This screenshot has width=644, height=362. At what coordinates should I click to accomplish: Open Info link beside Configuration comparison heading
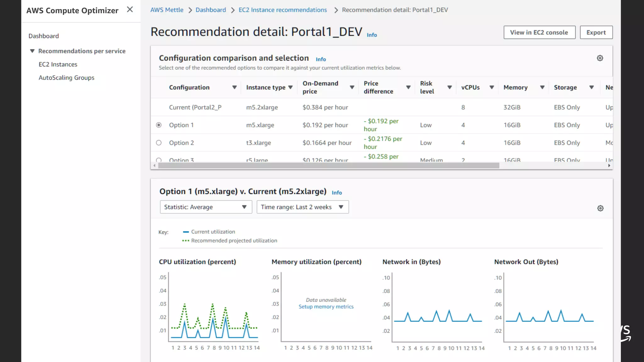click(321, 59)
